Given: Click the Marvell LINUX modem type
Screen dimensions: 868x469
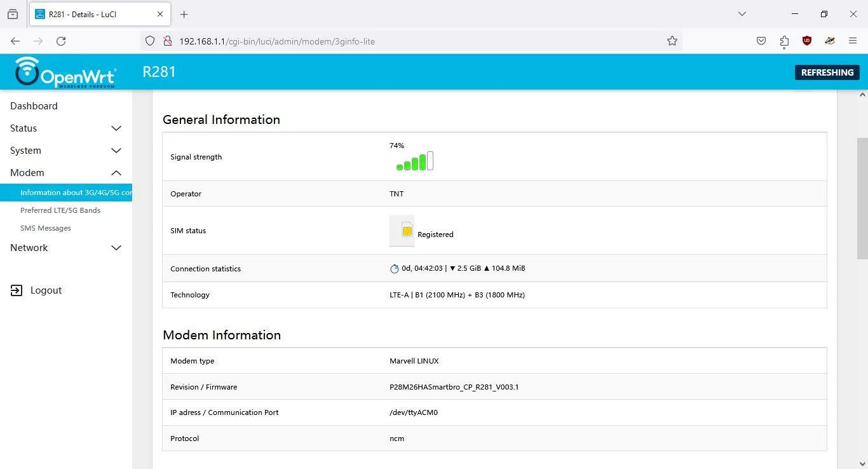Looking at the screenshot, I should click(x=414, y=361).
